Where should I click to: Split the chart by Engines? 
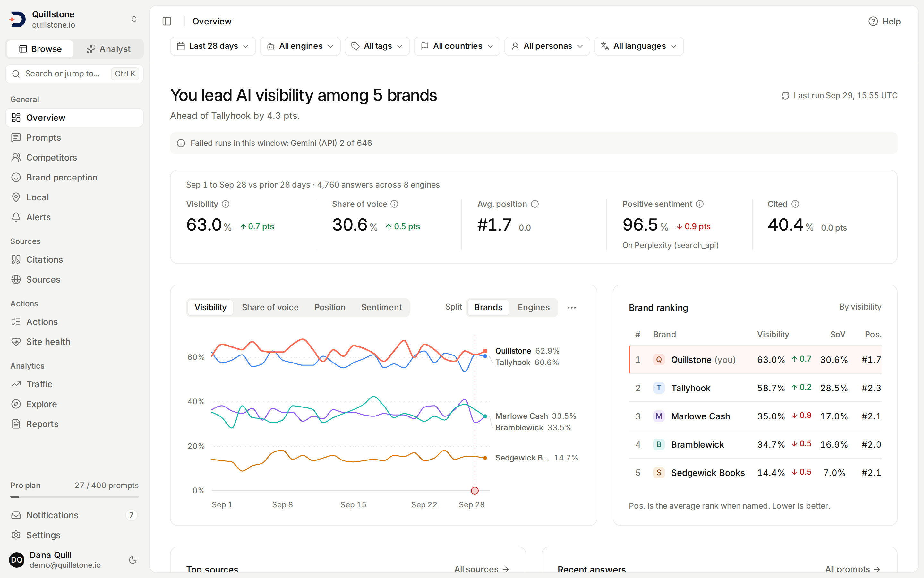click(534, 308)
